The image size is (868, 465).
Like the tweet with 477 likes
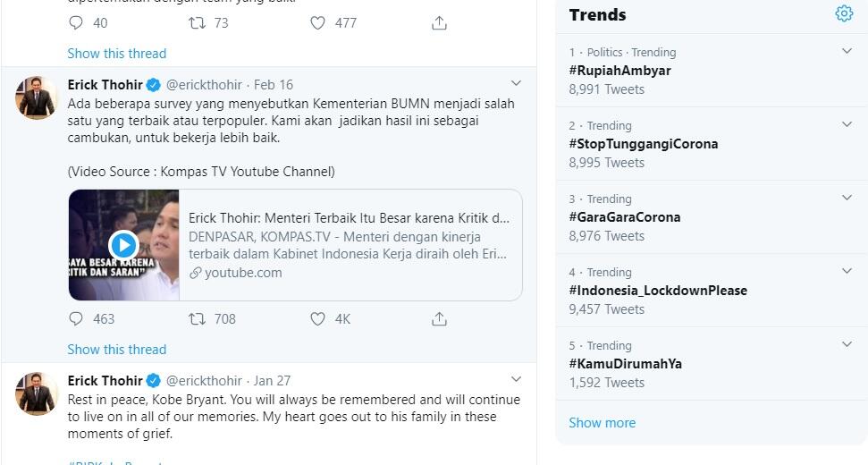click(x=318, y=22)
